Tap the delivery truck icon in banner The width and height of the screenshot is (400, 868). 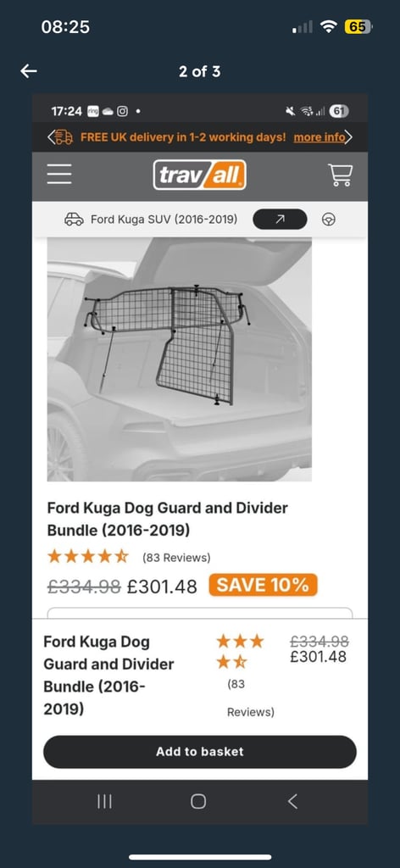[x=64, y=137]
